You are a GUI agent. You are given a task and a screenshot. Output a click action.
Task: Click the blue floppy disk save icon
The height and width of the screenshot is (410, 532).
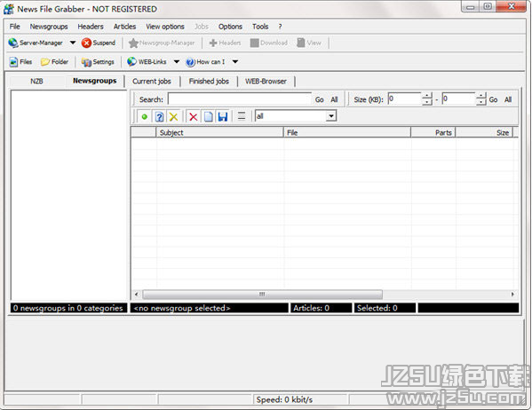(223, 116)
